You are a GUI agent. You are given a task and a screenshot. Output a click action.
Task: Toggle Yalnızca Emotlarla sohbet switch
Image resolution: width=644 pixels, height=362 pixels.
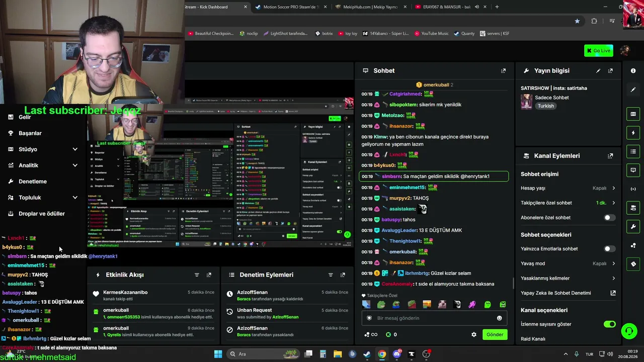pyautogui.click(x=609, y=249)
